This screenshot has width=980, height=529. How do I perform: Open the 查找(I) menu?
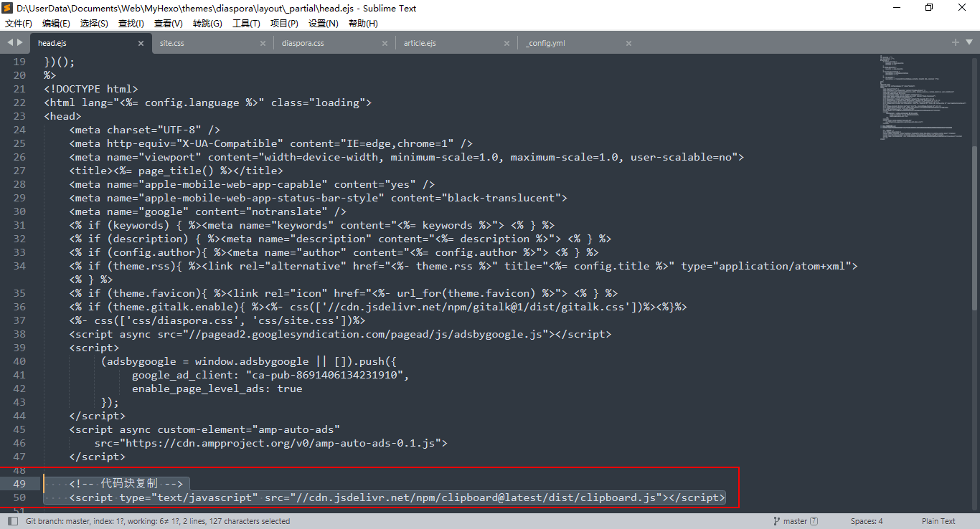point(131,24)
